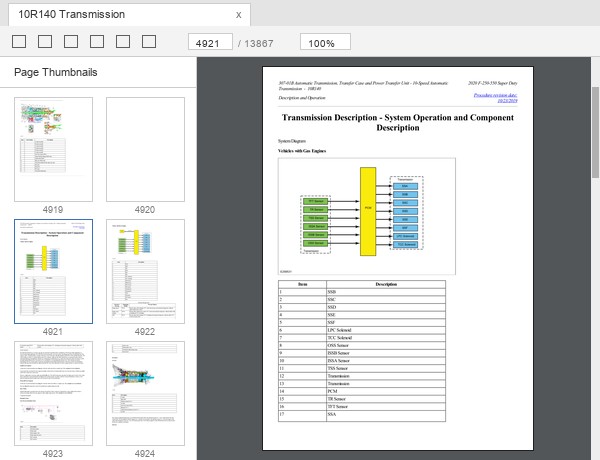Click the Page Thumbnails panel header
The height and width of the screenshot is (460, 600).
coord(56,72)
